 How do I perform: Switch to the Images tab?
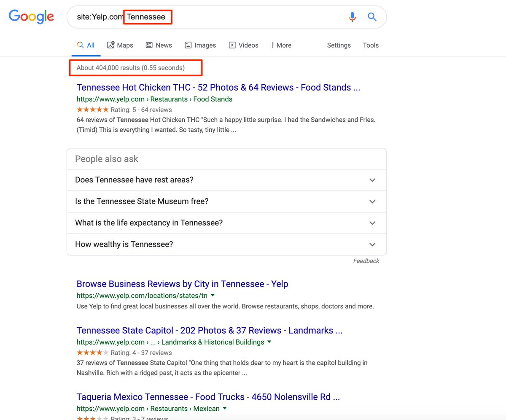[x=200, y=45]
